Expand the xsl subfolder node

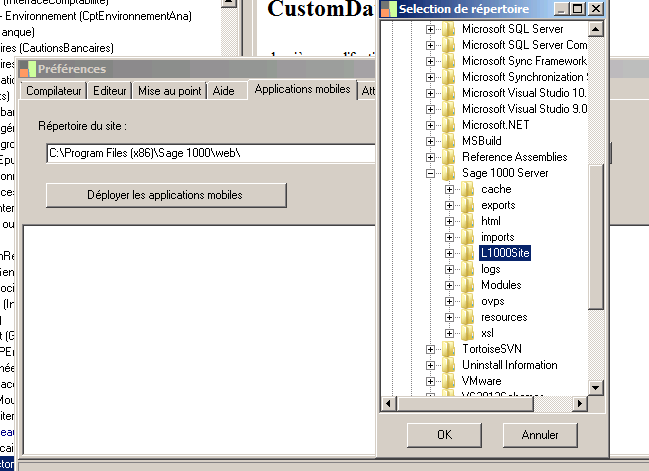click(x=449, y=334)
